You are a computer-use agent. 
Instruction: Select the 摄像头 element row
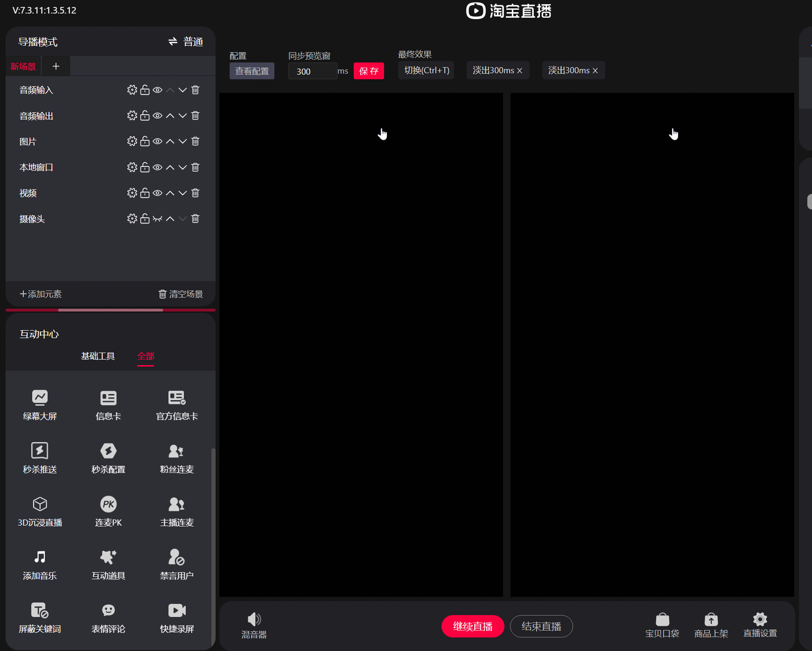tap(111, 218)
